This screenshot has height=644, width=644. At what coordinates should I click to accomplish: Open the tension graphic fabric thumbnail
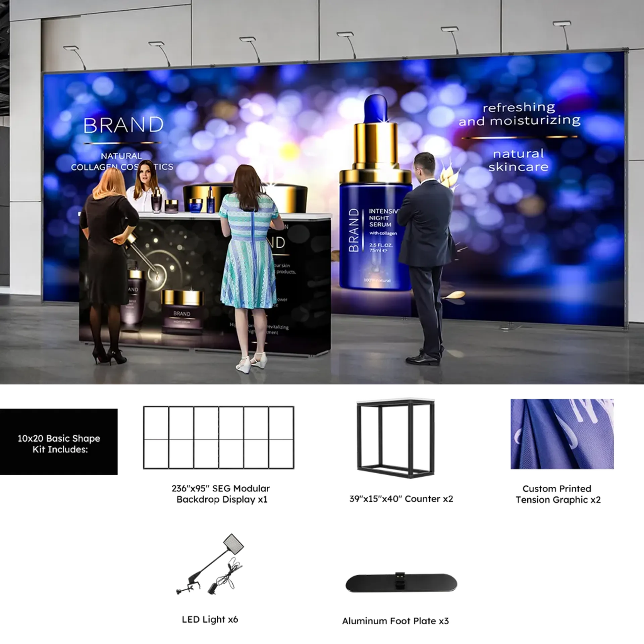[x=562, y=434]
